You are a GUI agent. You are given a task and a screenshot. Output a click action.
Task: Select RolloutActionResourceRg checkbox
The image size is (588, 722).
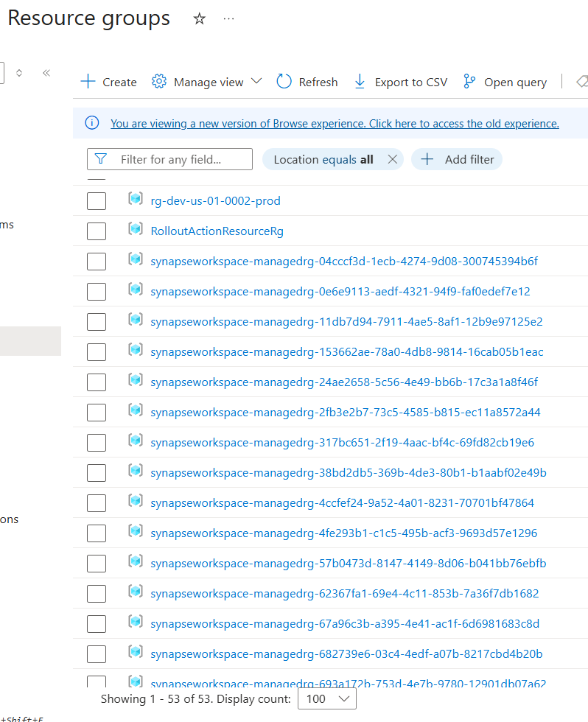pos(97,231)
